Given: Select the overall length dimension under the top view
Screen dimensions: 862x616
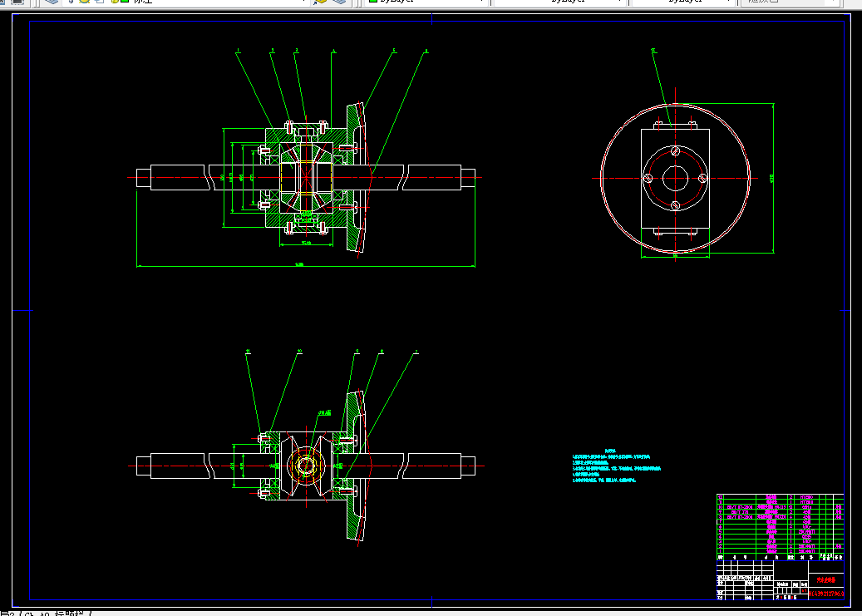Looking at the screenshot, I should [299, 264].
